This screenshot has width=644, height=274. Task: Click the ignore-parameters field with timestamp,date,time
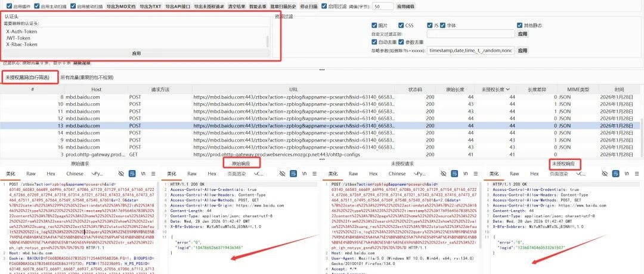pos(470,51)
